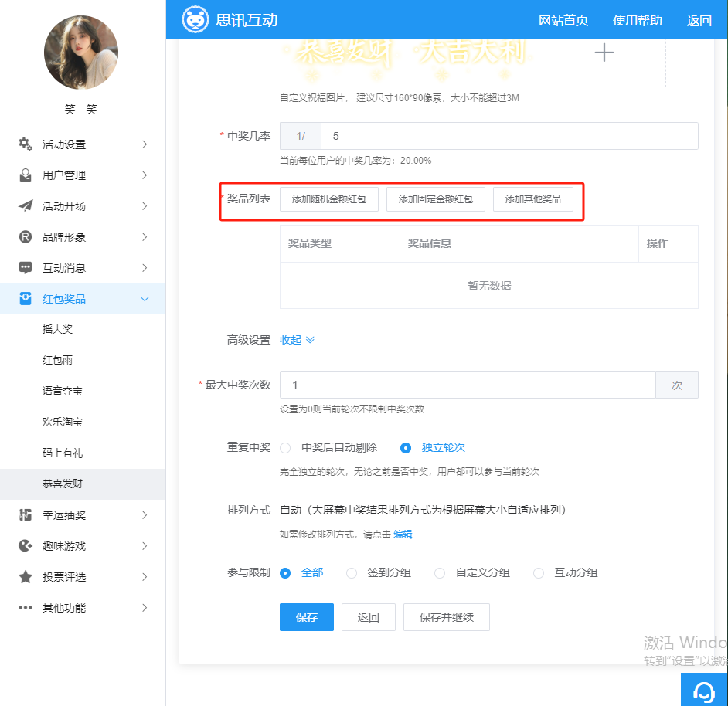Expand the 幸运抽奖 menu chevron
This screenshot has height=706, width=728.
pyautogui.click(x=145, y=514)
